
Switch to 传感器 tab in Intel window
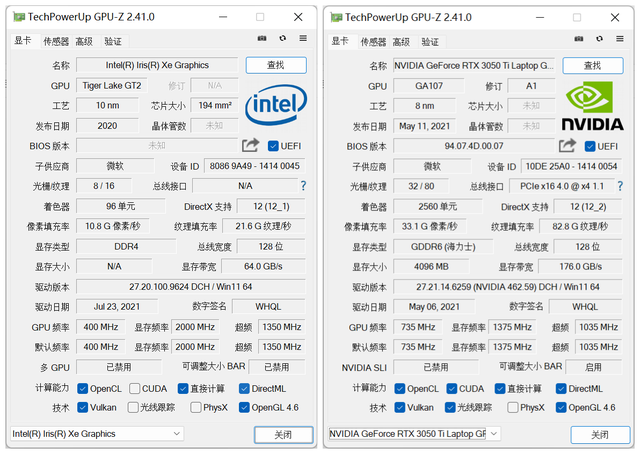click(56, 42)
